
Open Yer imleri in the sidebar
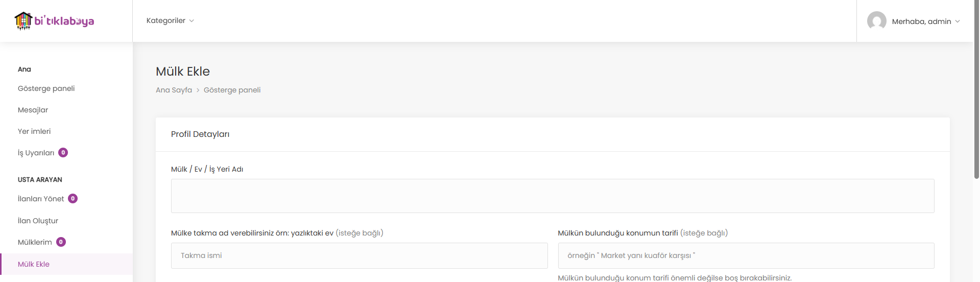(34, 131)
